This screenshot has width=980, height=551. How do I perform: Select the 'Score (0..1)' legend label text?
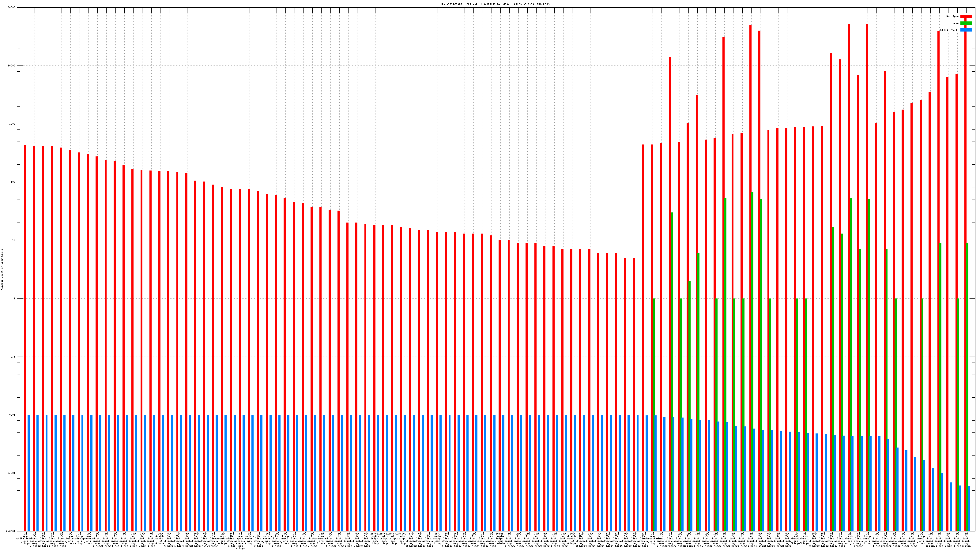(x=949, y=30)
